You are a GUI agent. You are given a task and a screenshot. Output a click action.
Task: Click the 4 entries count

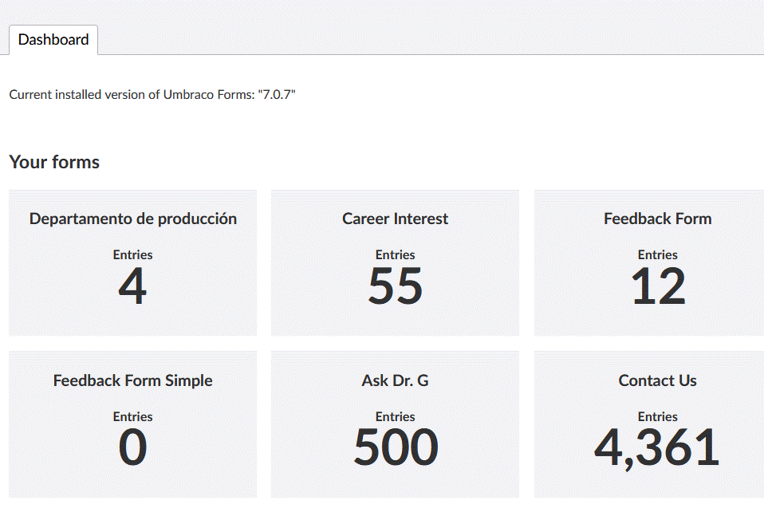[x=132, y=286]
